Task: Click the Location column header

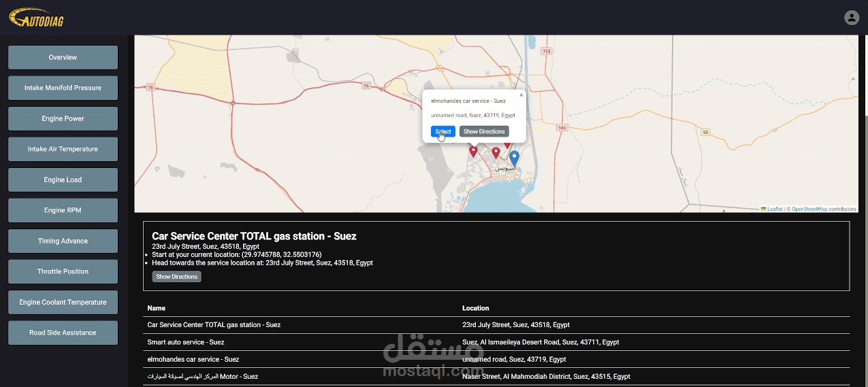Action: (x=475, y=308)
